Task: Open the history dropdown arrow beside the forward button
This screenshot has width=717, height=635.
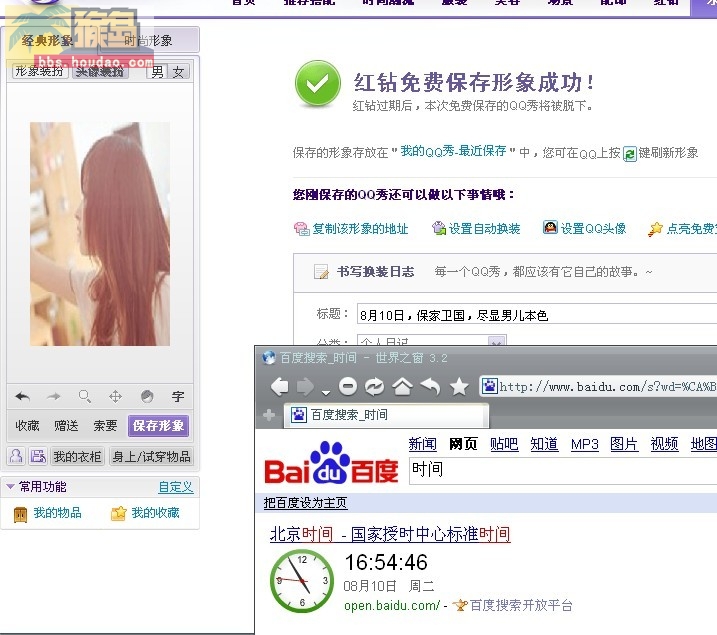Action: point(326,392)
